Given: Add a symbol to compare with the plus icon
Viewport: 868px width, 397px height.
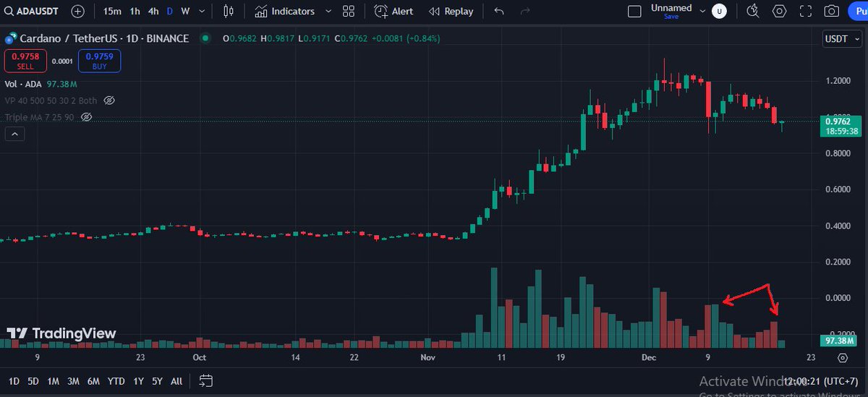Looking at the screenshot, I should 77,11.
